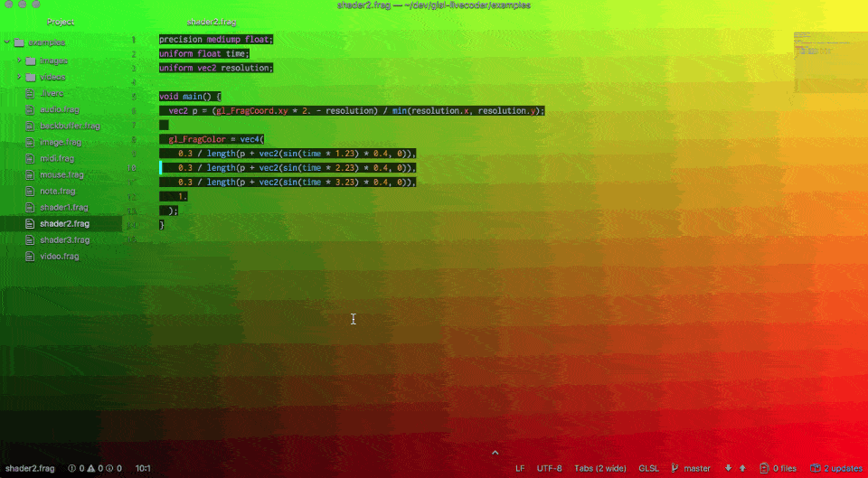Select the videos folder row

tap(61, 77)
